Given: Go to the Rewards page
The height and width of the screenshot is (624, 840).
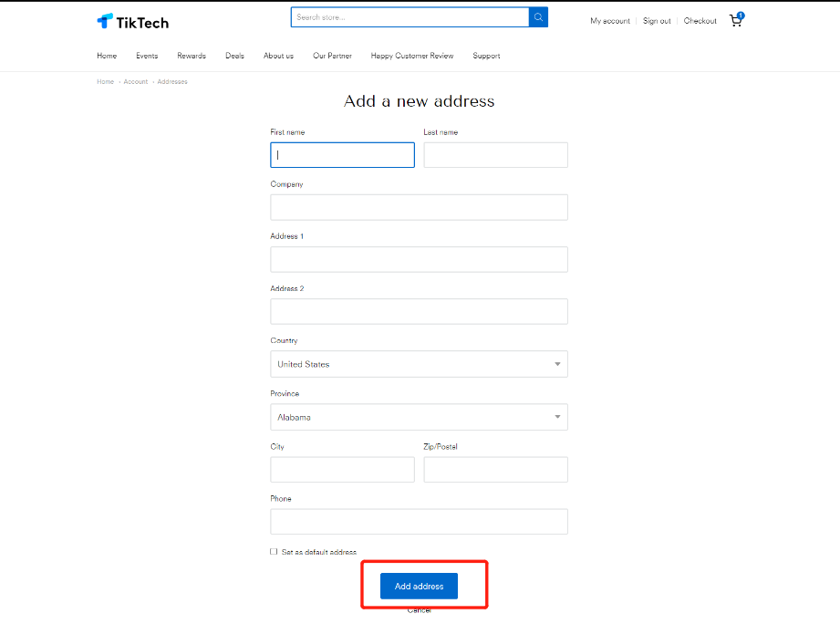Looking at the screenshot, I should coord(192,56).
